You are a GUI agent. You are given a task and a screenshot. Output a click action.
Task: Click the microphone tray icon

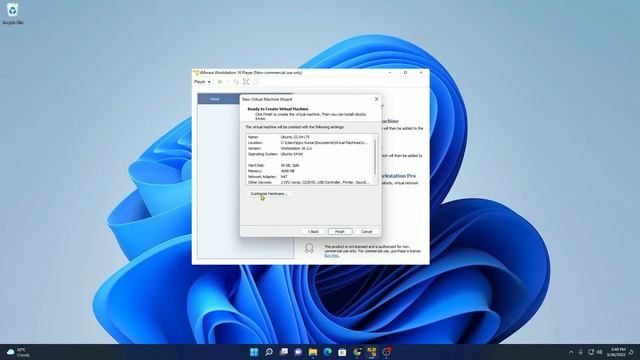pos(580,352)
